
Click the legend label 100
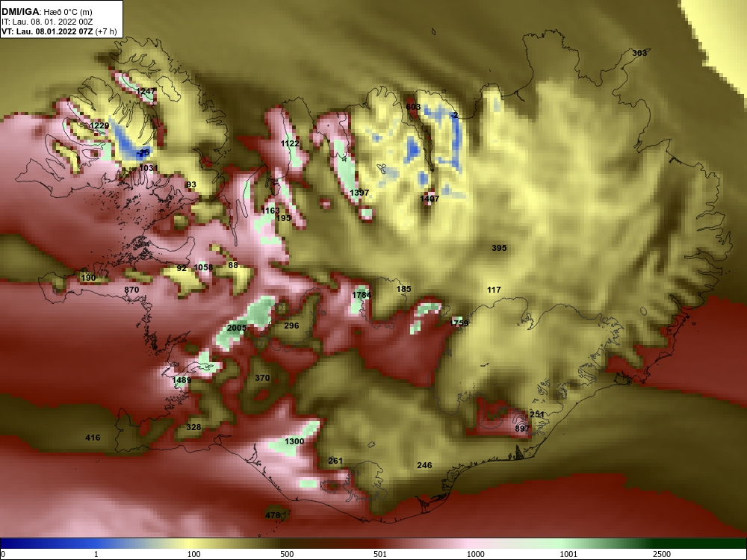coord(193,554)
